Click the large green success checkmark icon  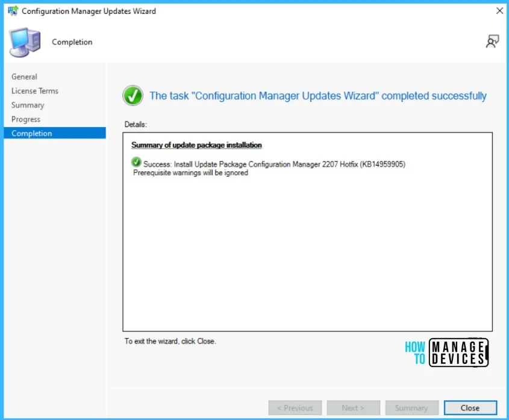coord(133,95)
